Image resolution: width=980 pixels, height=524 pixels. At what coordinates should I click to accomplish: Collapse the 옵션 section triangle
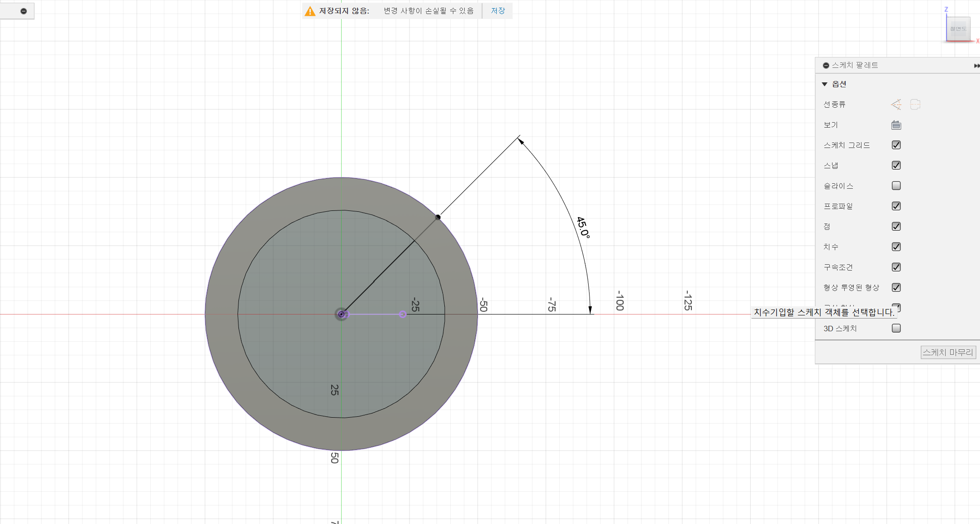[824, 84]
